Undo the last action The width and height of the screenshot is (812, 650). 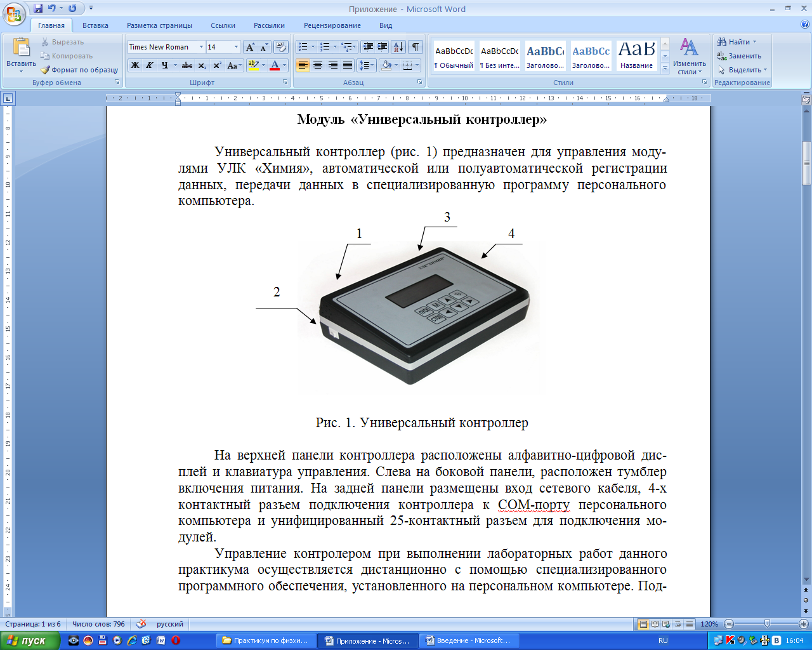click(52, 8)
